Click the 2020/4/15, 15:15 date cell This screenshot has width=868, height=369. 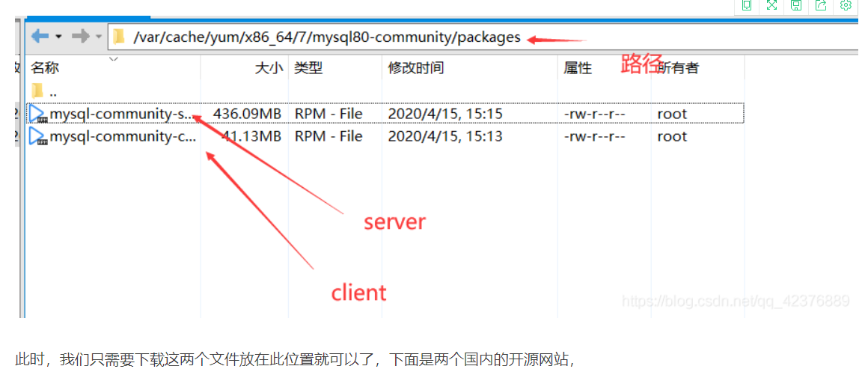pyautogui.click(x=445, y=114)
